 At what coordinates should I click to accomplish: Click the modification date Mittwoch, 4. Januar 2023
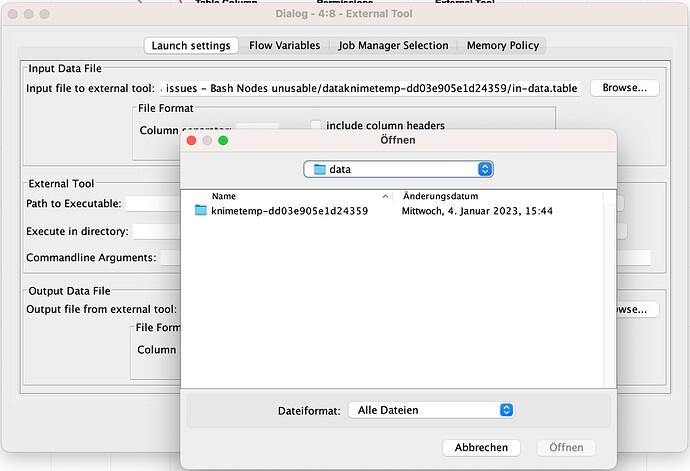[x=477, y=211]
